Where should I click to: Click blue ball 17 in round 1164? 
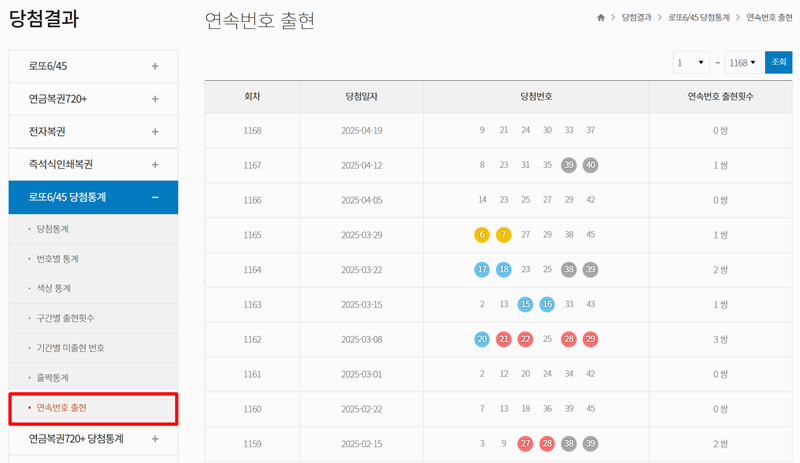482,270
